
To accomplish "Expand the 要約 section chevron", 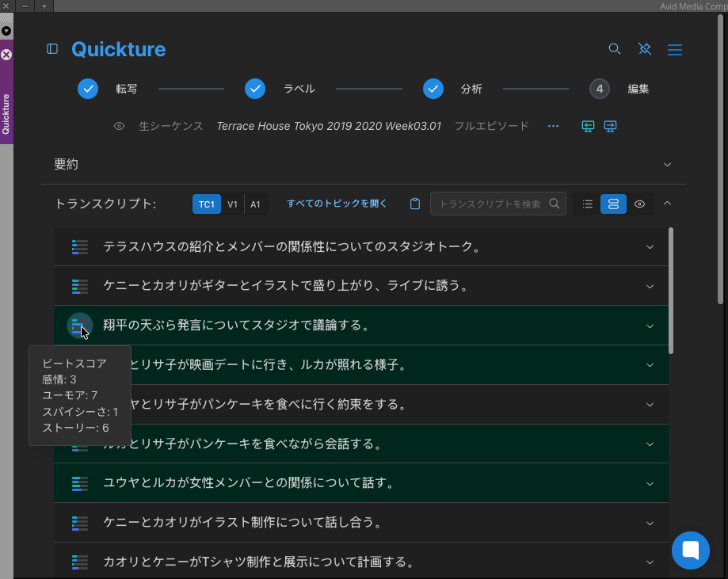I will coord(667,165).
